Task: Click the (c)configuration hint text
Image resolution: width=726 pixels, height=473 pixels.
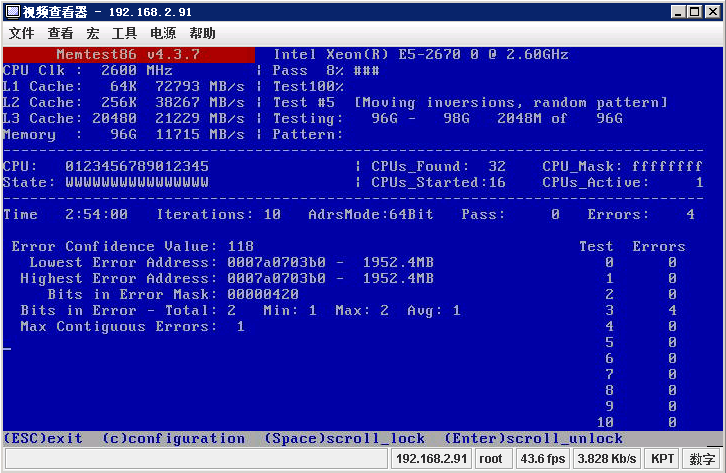Action: [x=174, y=438]
